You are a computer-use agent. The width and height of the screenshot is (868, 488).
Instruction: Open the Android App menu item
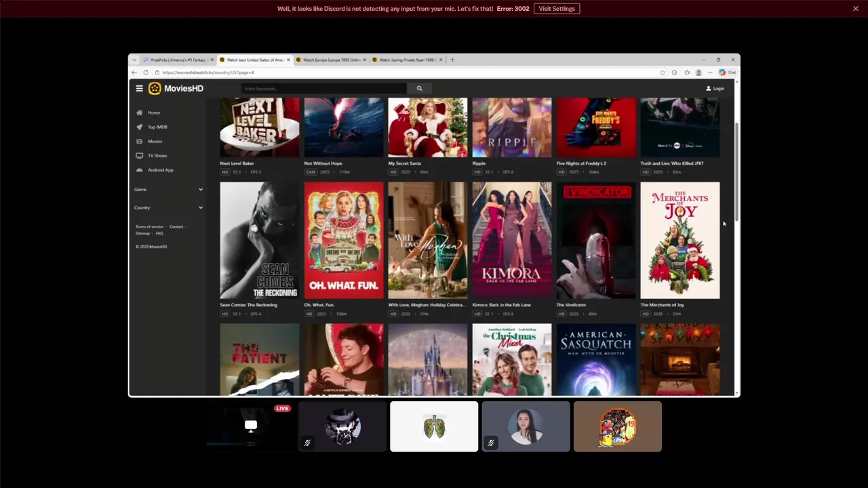click(161, 169)
